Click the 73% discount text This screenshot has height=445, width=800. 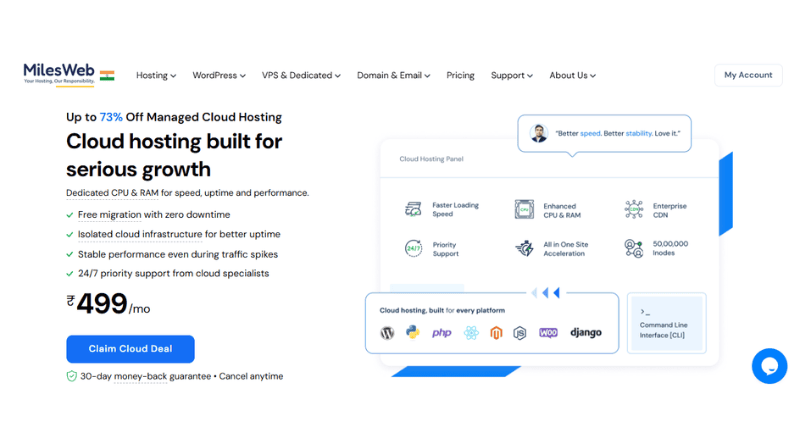click(111, 117)
